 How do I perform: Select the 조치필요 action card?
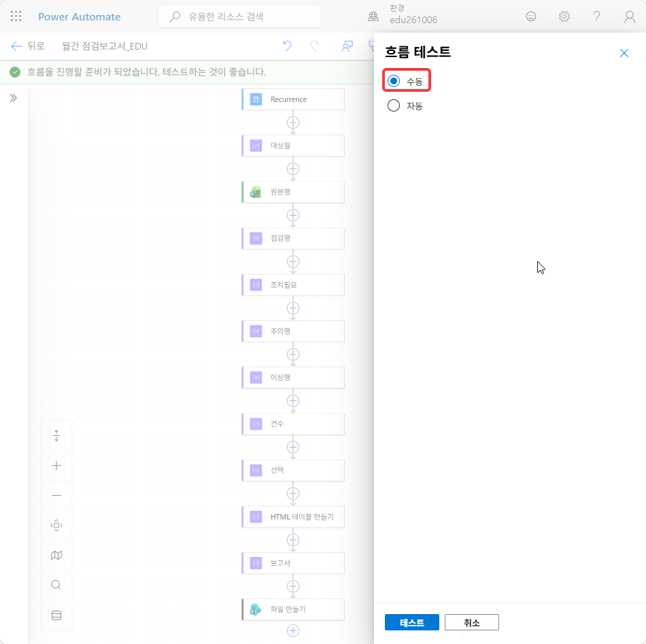click(x=293, y=285)
